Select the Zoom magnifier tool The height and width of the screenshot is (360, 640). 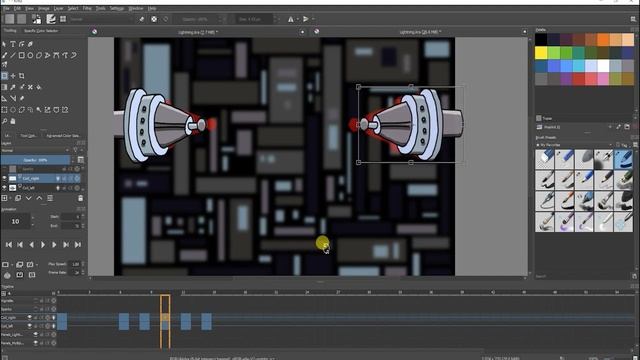[4, 121]
